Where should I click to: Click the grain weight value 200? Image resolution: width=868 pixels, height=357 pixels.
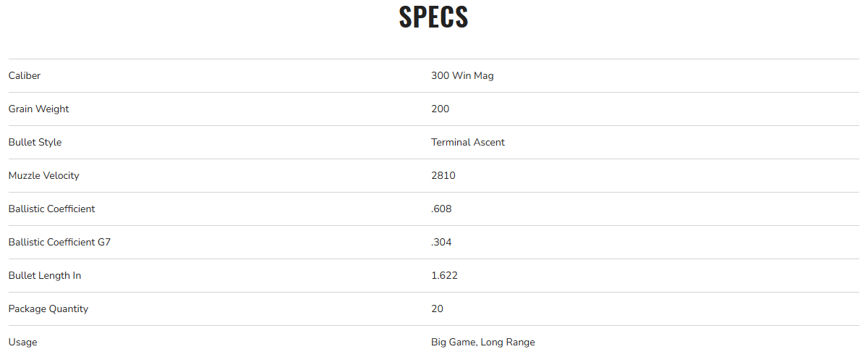[x=440, y=109]
